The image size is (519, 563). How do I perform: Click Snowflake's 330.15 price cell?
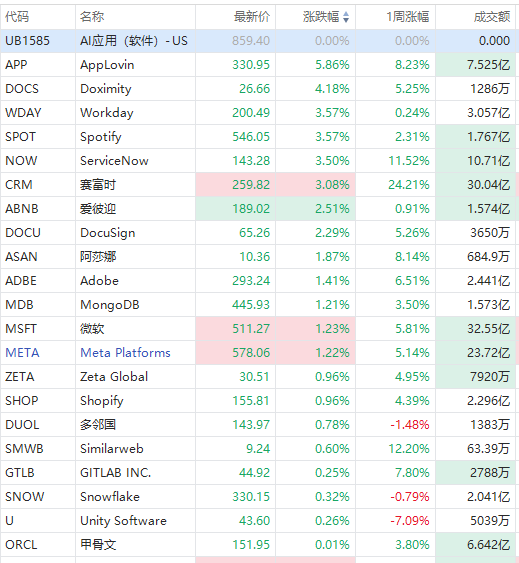click(x=236, y=497)
